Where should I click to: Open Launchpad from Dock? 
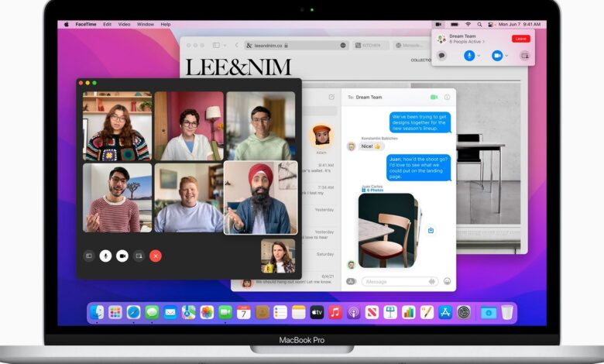(115, 312)
